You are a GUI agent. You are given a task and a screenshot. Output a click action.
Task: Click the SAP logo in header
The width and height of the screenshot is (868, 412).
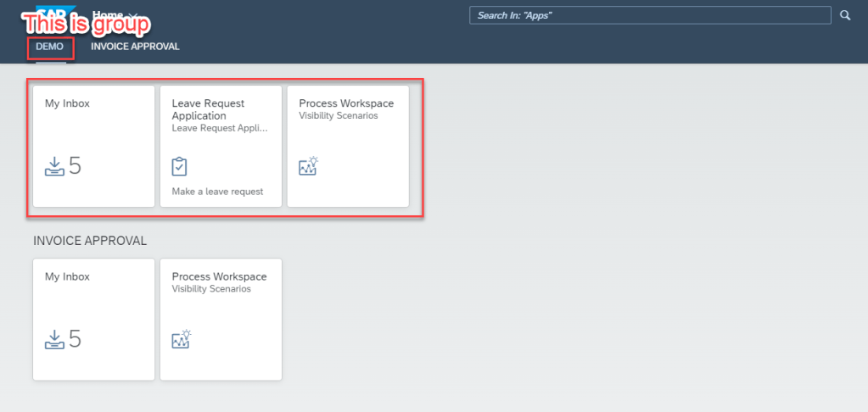pyautogui.click(x=51, y=10)
